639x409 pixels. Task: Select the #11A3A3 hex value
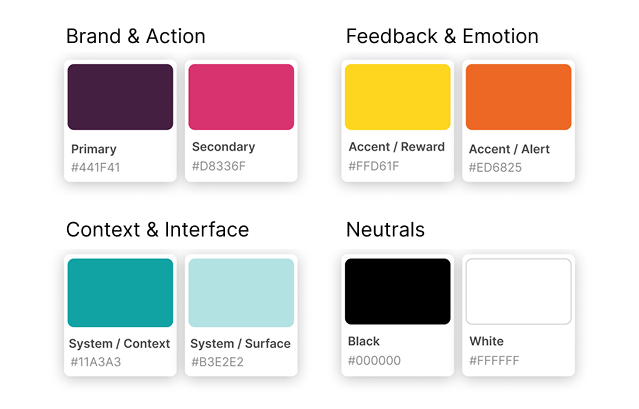pyautogui.click(x=95, y=361)
